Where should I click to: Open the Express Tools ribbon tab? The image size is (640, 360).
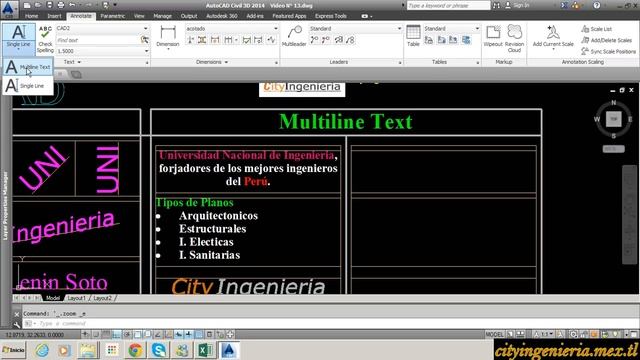click(331, 16)
